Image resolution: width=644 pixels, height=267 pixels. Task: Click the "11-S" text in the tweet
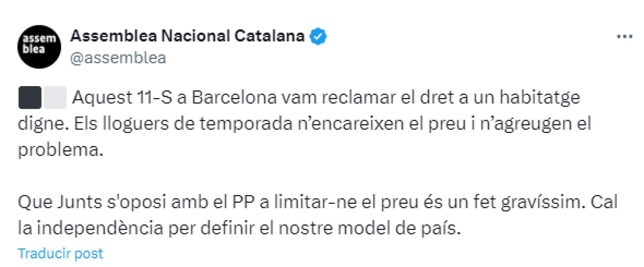(x=154, y=97)
